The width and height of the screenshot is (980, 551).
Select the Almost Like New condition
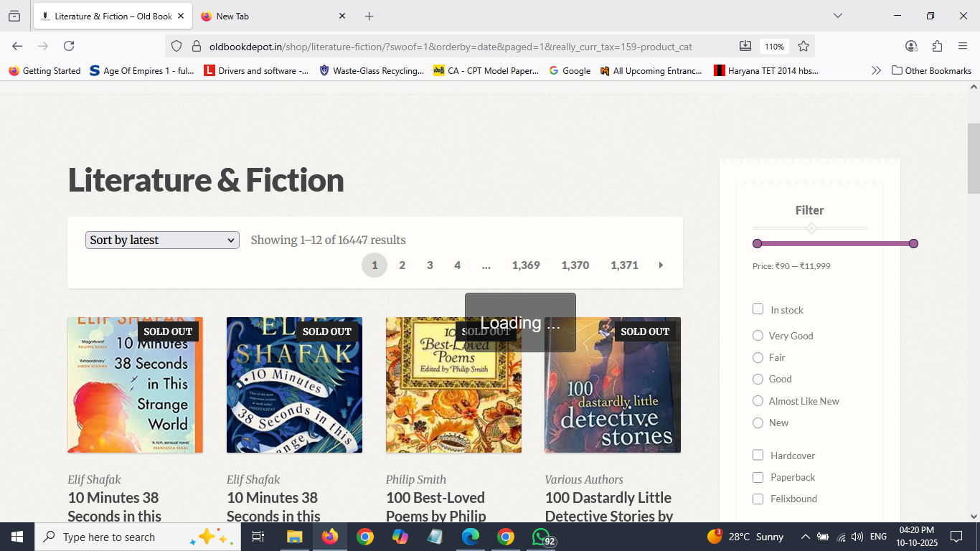click(x=758, y=401)
